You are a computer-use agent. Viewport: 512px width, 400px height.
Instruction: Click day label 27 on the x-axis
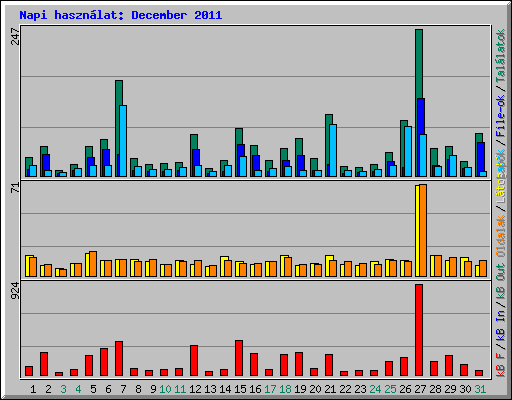(420, 389)
